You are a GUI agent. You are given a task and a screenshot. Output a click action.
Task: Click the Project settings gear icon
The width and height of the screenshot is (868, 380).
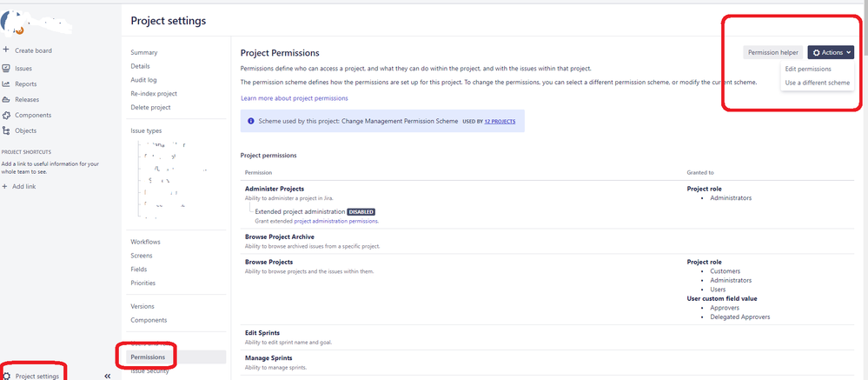coord(7,377)
